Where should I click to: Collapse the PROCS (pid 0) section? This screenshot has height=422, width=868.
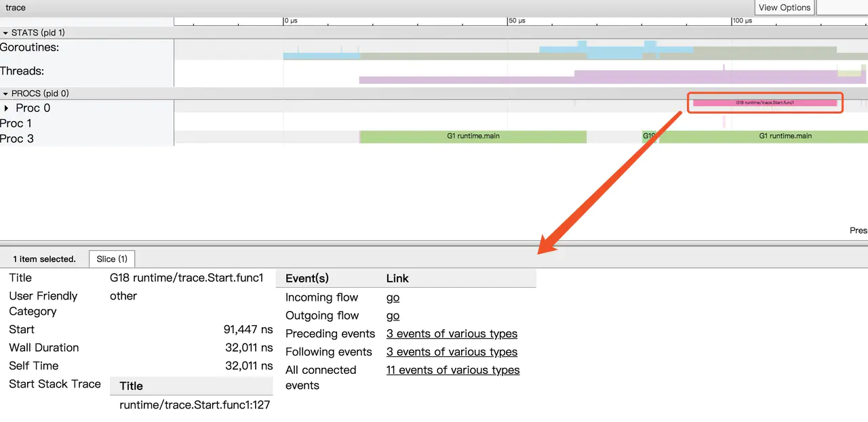[6, 93]
